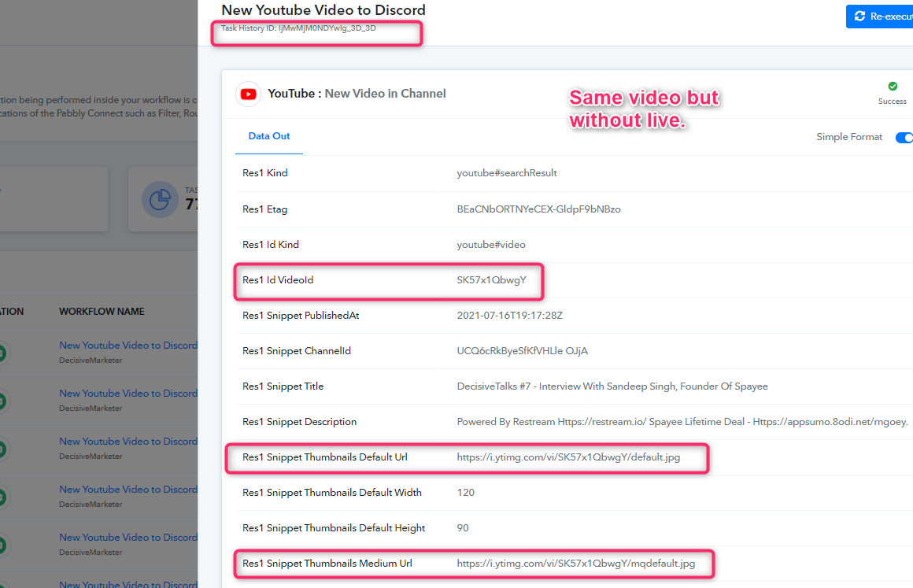
Task: Open the first 'New Youtube Video to Discord' workflow link in the background list
Action: [x=128, y=346]
